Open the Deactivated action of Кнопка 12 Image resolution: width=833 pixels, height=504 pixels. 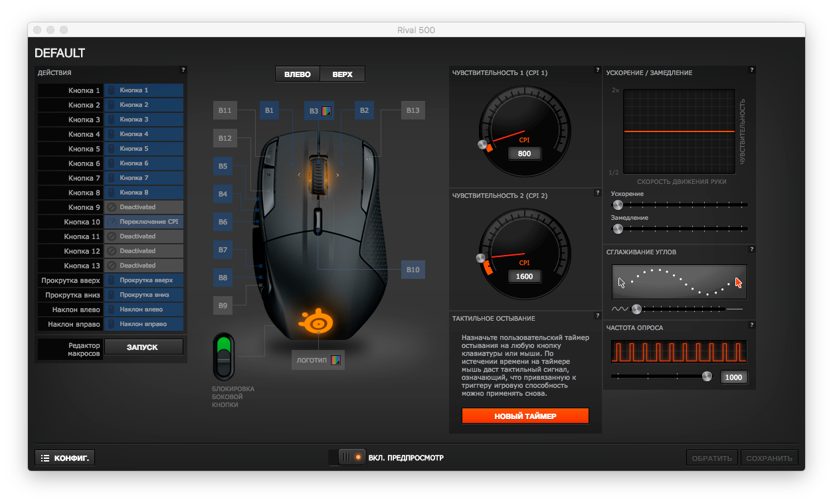[143, 251]
